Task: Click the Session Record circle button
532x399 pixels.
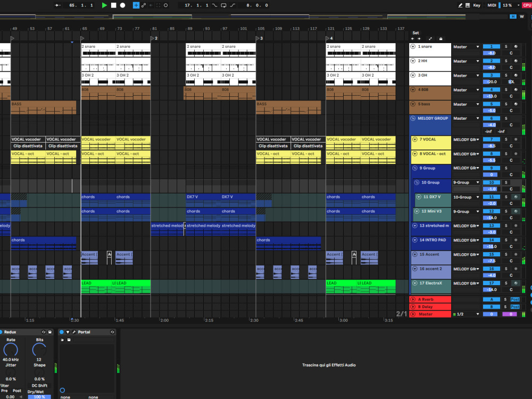Action: click(165, 5)
